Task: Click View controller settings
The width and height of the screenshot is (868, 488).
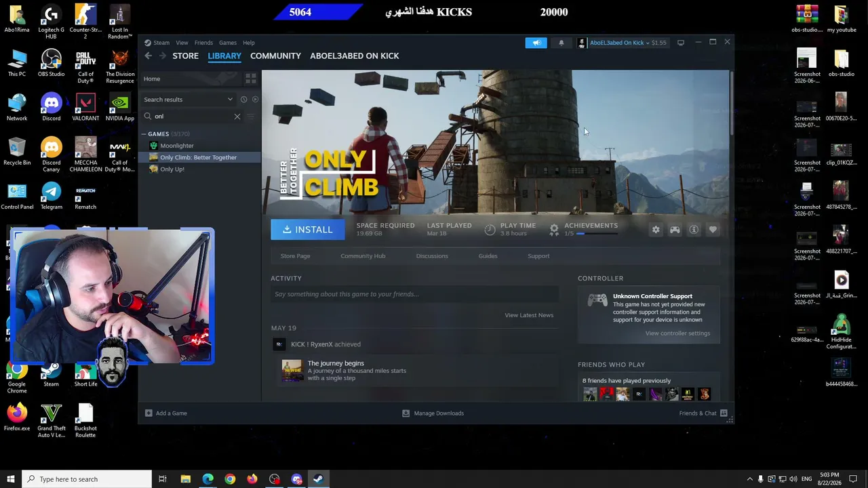Action: tap(677, 333)
